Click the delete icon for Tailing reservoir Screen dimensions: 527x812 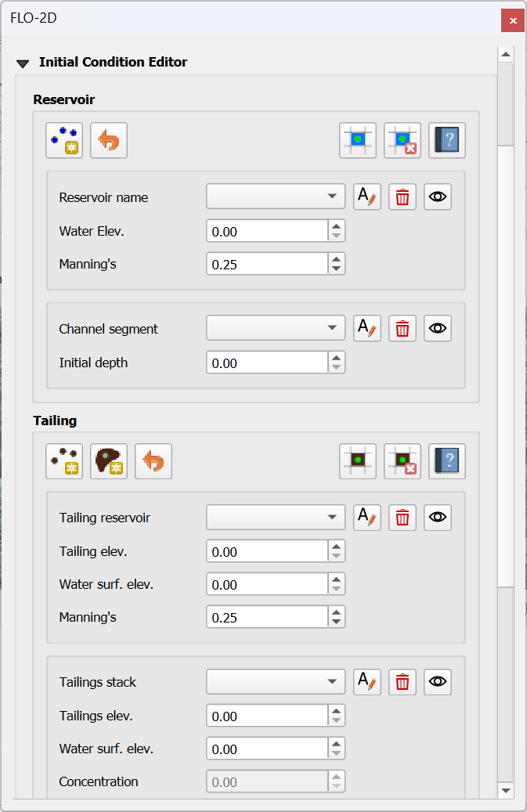pos(402,518)
